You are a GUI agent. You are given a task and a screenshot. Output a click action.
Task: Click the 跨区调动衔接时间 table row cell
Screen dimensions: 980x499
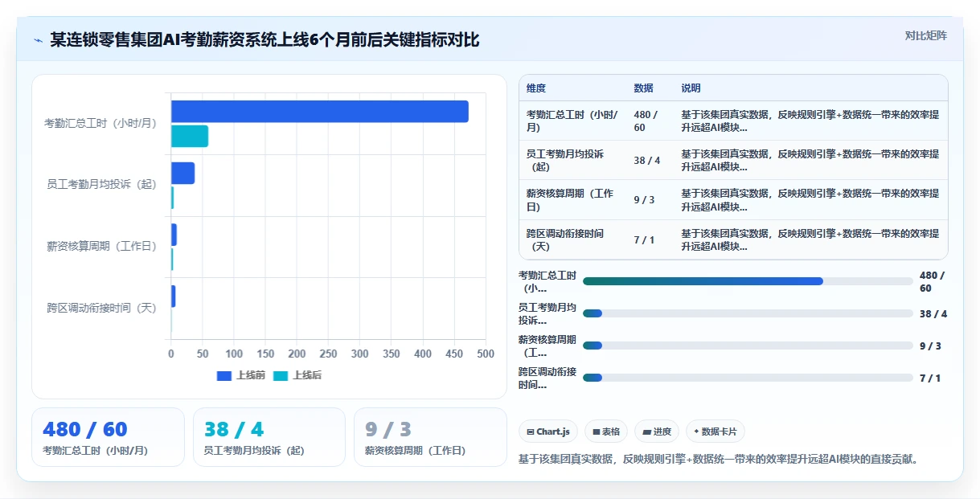pyautogui.click(x=572, y=239)
